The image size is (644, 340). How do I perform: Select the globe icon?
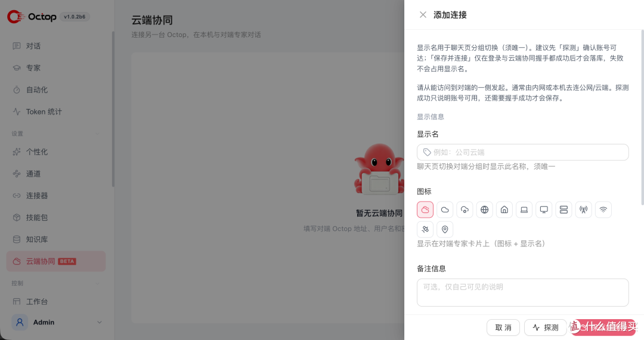(485, 210)
